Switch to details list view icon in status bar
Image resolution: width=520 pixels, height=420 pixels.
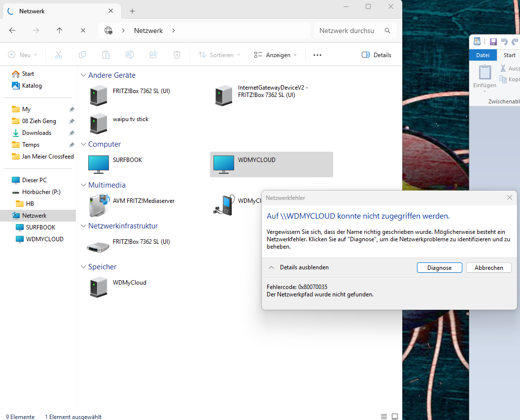tap(383, 417)
